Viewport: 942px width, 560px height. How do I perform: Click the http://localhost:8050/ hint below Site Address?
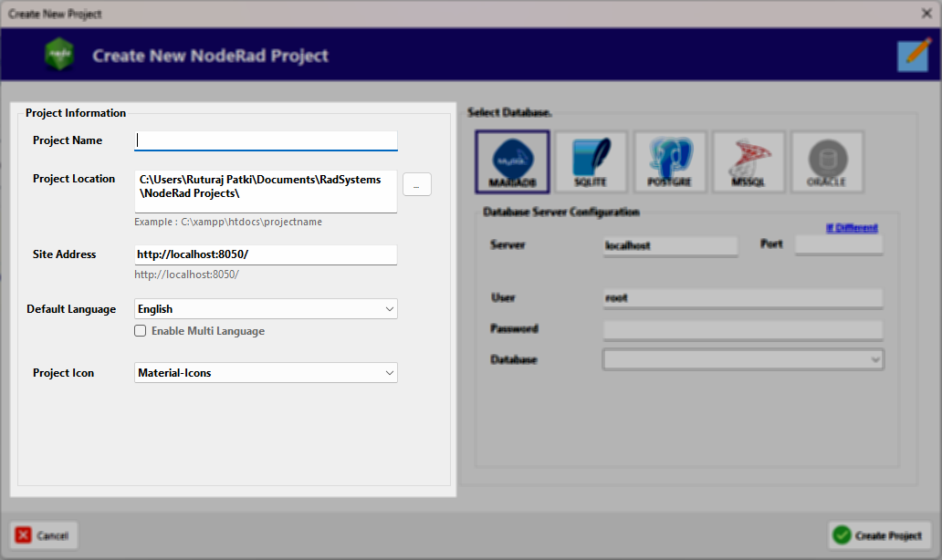(x=187, y=275)
